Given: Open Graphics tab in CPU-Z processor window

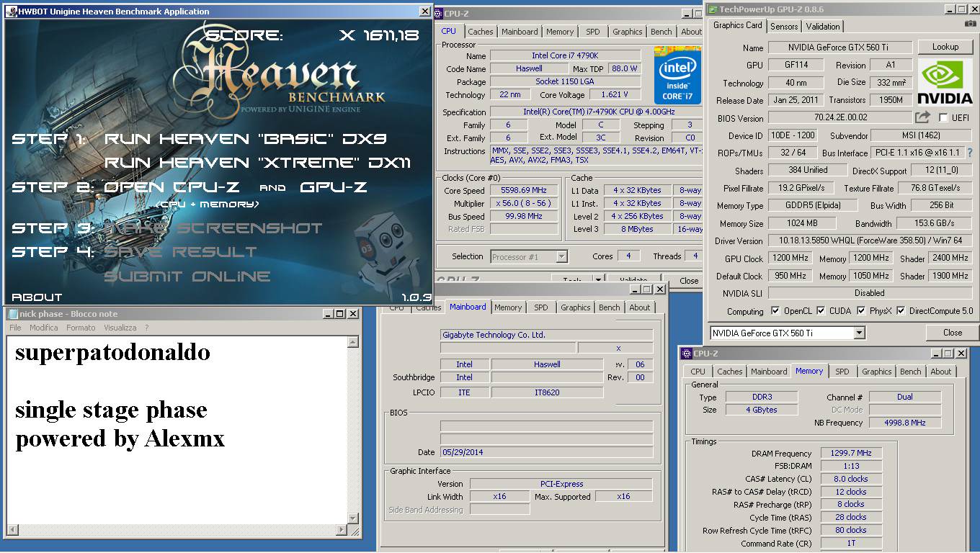Looking at the screenshot, I should [x=627, y=32].
